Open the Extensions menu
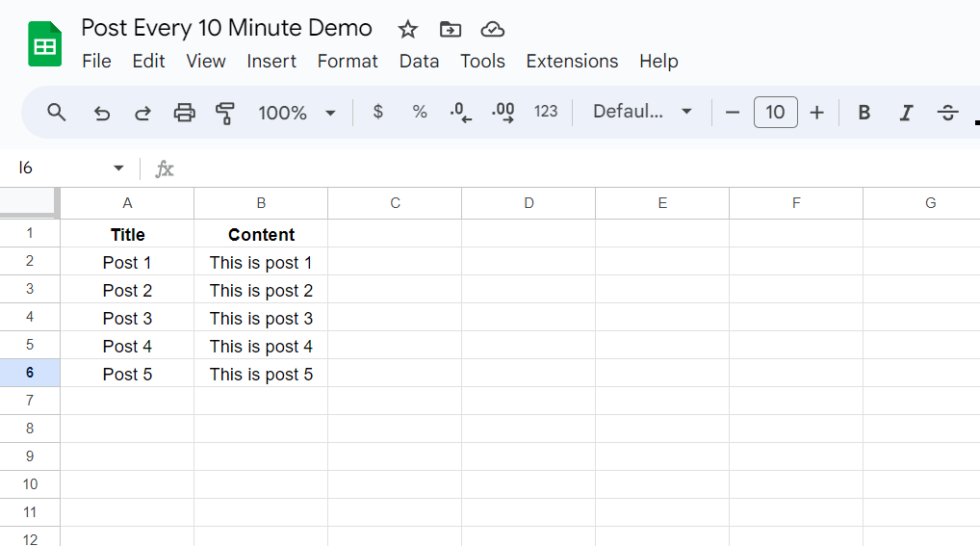The image size is (980, 546). (572, 61)
